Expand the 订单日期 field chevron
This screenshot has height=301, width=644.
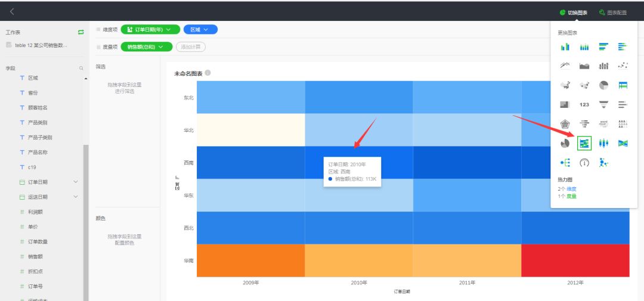point(76,182)
